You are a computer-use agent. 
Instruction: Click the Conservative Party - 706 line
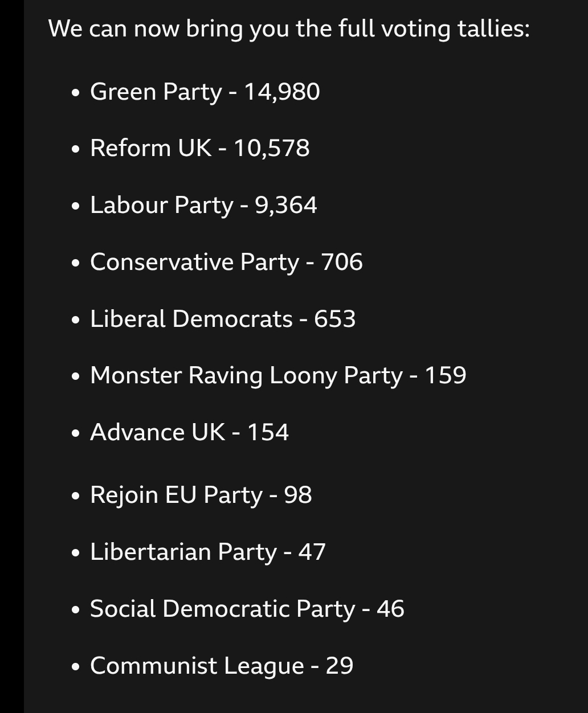pyautogui.click(x=226, y=262)
